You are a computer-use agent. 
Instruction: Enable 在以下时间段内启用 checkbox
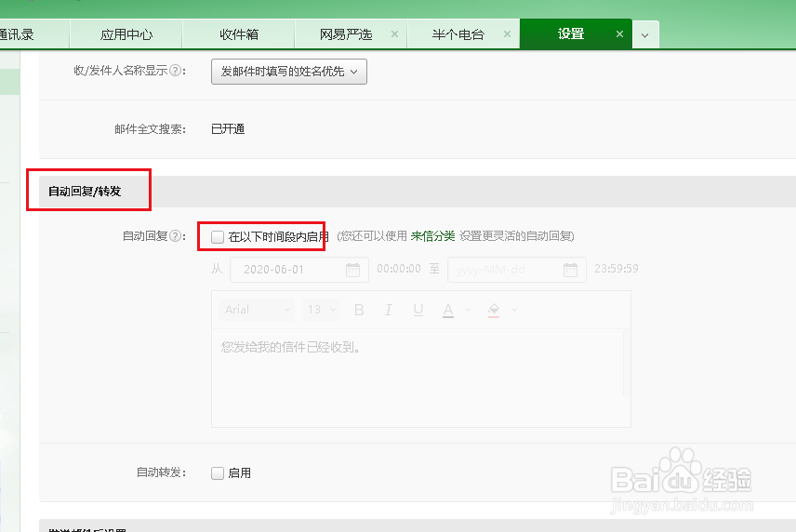tap(218, 236)
